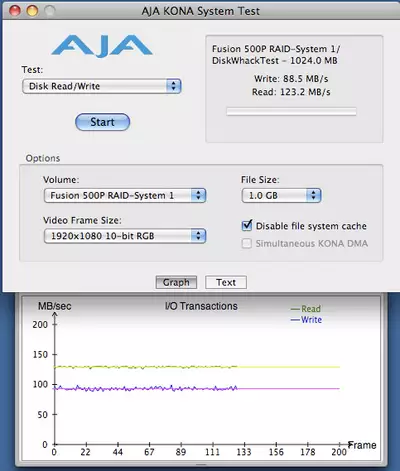Screen dimensions: 400x471
Task: Click the yellow minimize window button
Action: 32,11
